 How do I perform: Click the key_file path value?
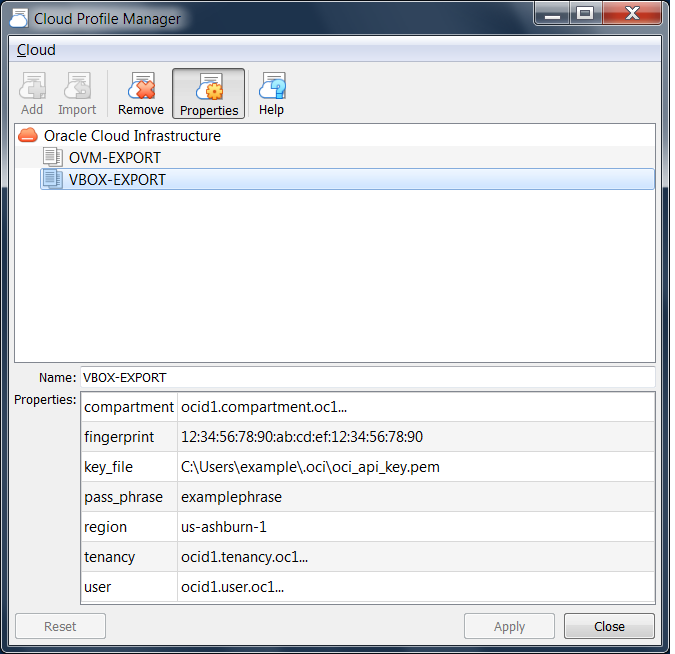pos(416,467)
